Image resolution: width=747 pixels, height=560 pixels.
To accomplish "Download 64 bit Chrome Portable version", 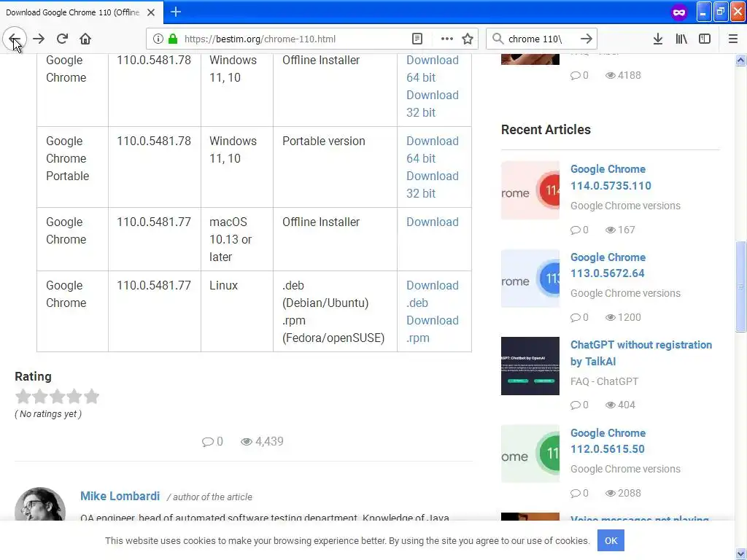I will [x=432, y=149].
